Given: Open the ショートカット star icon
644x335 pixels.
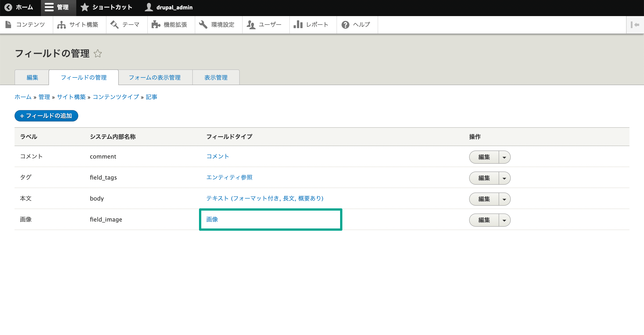Looking at the screenshot, I should [x=85, y=8].
